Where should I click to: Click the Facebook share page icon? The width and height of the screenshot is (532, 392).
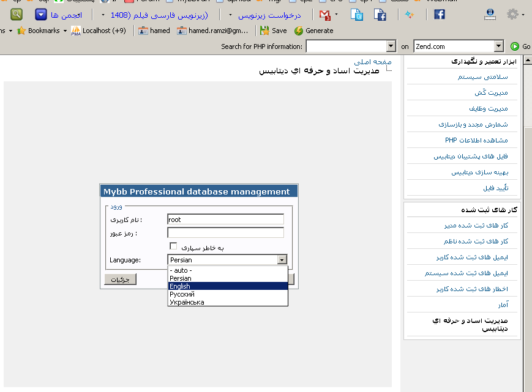coord(380,15)
